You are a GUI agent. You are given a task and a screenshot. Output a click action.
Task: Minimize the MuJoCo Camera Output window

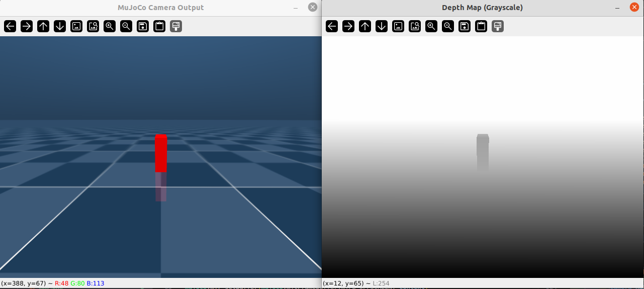296,8
